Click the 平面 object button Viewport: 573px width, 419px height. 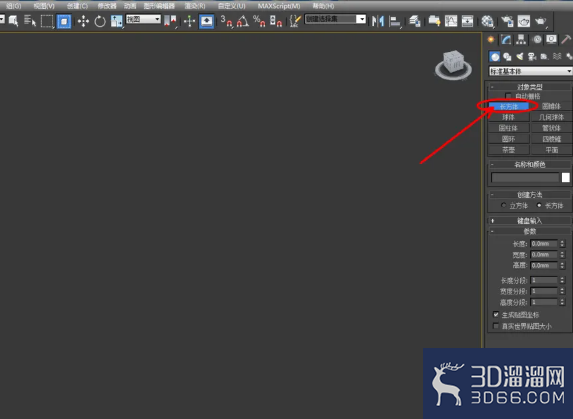pos(551,150)
